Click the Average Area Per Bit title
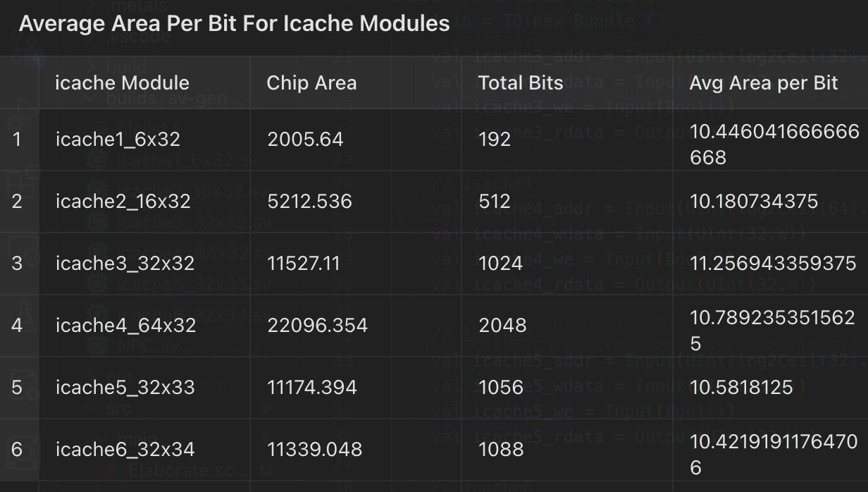The height and width of the screenshot is (492, 868). click(x=234, y=24)
